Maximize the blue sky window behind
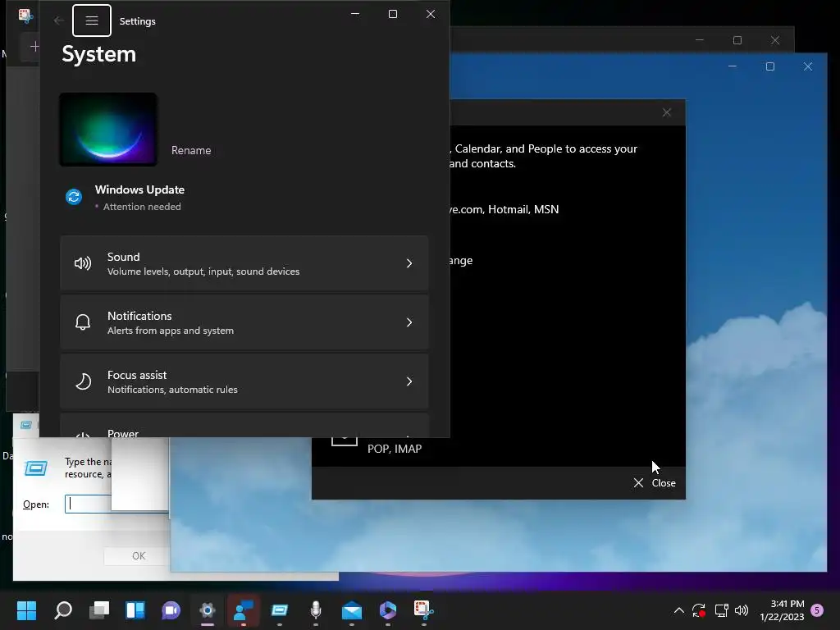 (769, 66)
